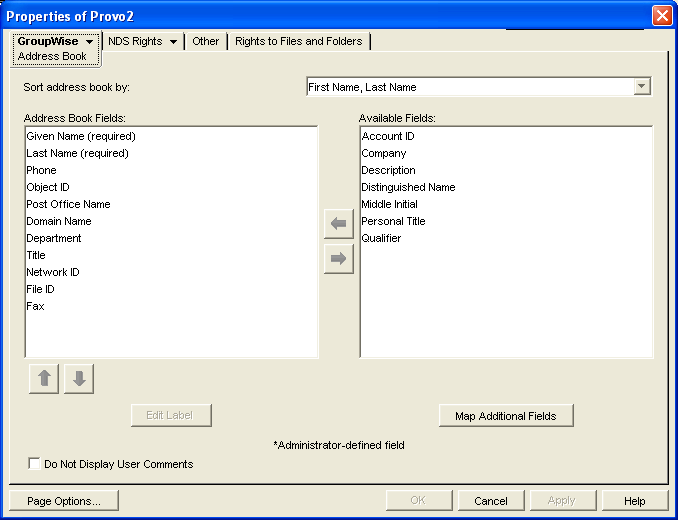Open Page Options

[64, 501]
